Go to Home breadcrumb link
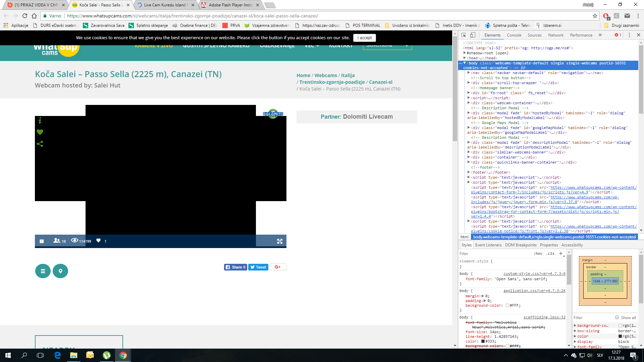Image resolution: width=644 pixels, height=362 pixels. [304, 75]
